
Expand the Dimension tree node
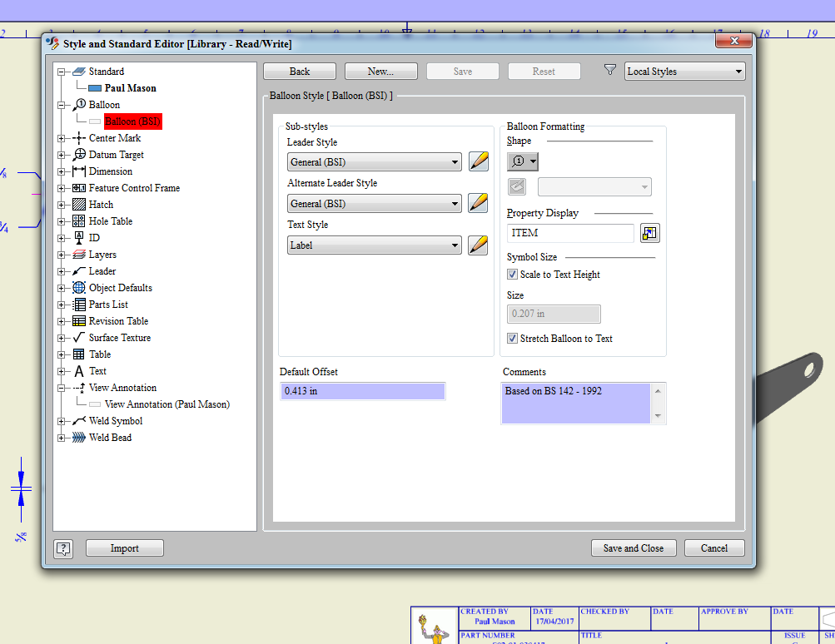59,171
